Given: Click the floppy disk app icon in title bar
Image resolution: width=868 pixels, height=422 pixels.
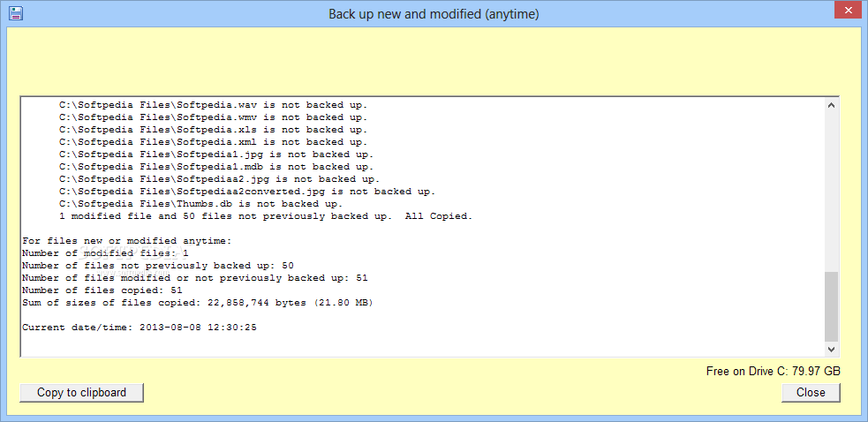Looking at the screenshot, I should (x=16, y=13).
